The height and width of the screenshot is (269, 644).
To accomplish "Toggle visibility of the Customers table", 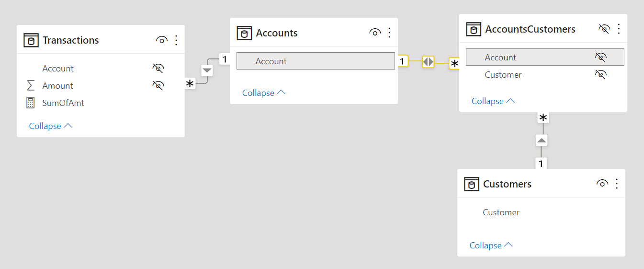I will click(602, 184).
